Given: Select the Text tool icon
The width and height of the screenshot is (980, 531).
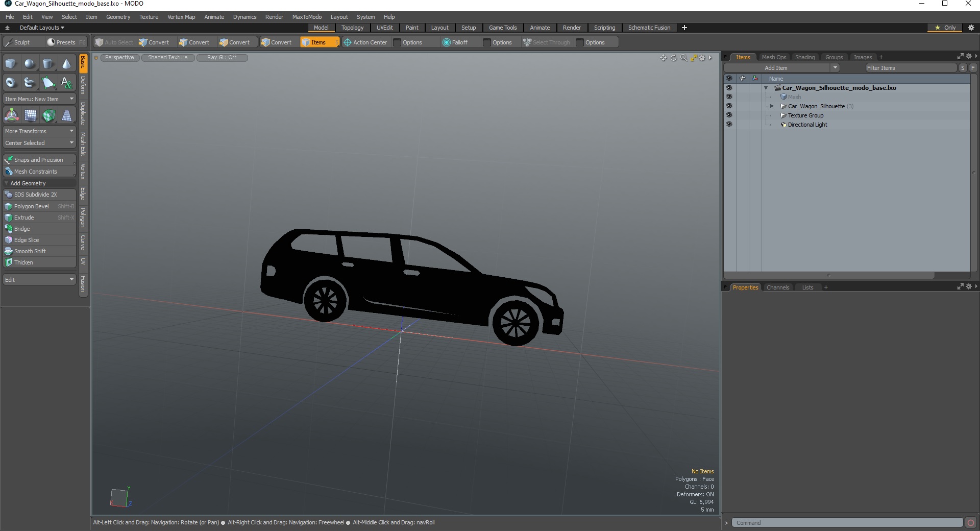Looking at the screenshot, I should 67,82.
